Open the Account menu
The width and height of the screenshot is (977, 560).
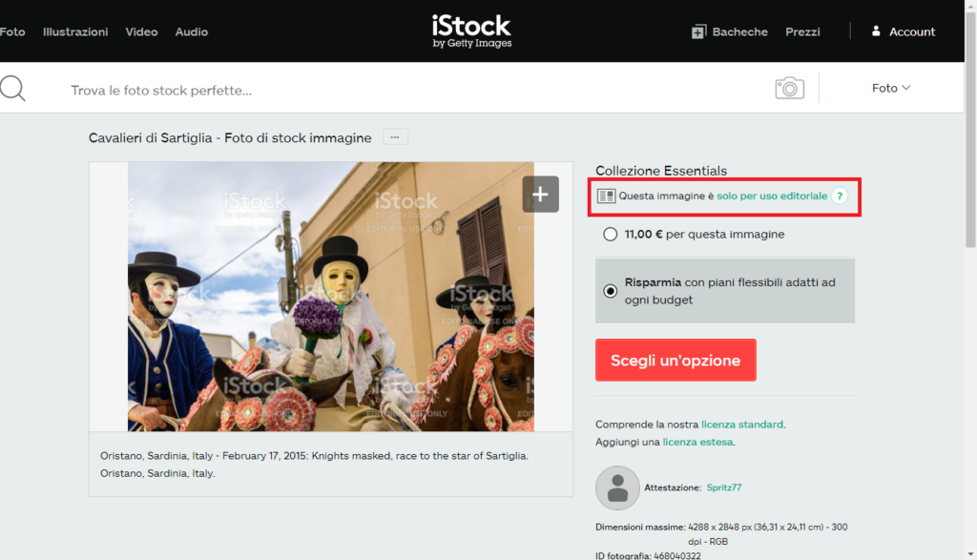point(903,31)
